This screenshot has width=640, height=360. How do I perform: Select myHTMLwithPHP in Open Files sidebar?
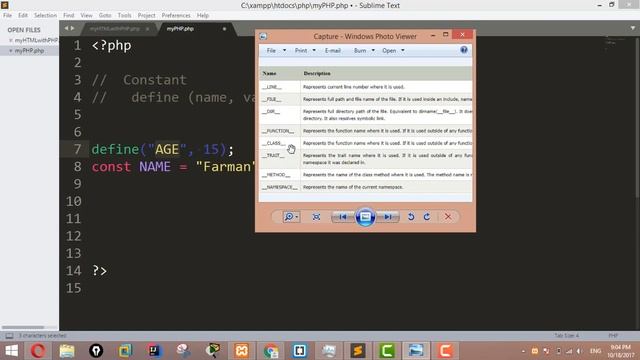point(36,40)
